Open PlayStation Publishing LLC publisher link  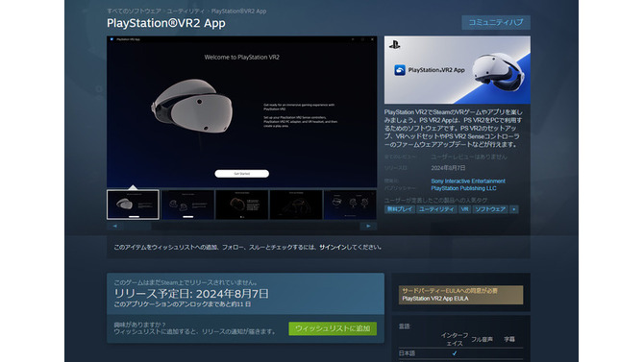click(x=463, y=188)
